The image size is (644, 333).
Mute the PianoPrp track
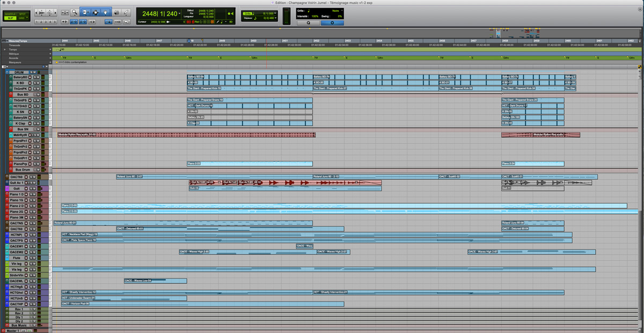(x=38, y=164)
